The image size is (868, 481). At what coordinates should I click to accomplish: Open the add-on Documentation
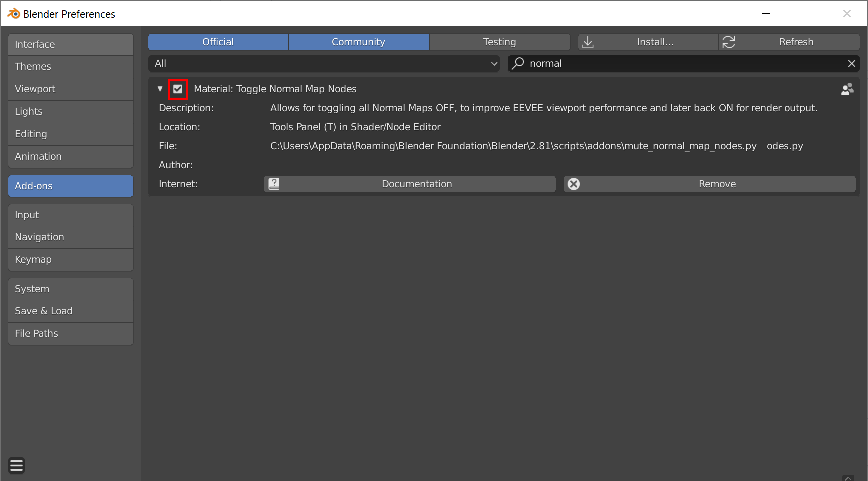coord(417,184)
